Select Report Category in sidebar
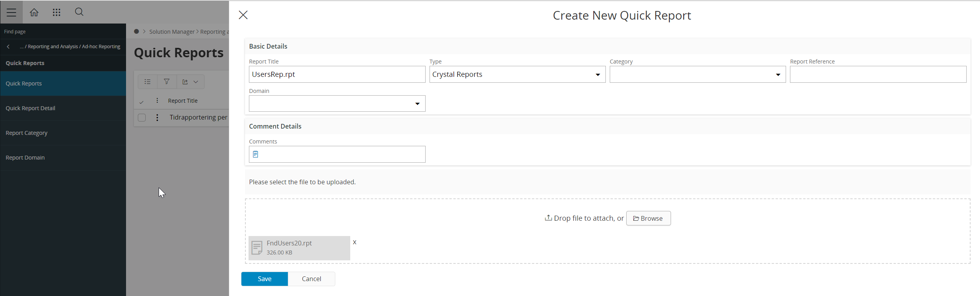This screenshot has height=296, width=980. click(x=27, y=133)
